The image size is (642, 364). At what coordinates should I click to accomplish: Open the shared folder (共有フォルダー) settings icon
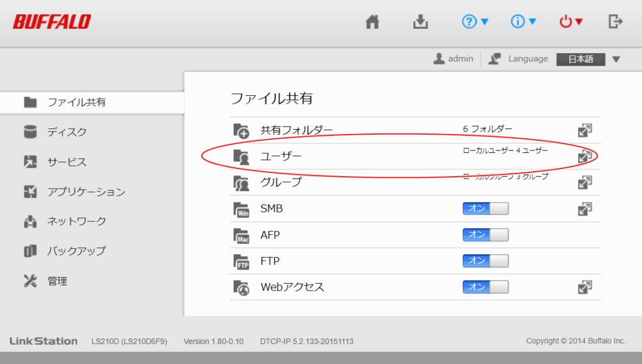(x=584, y=130)
